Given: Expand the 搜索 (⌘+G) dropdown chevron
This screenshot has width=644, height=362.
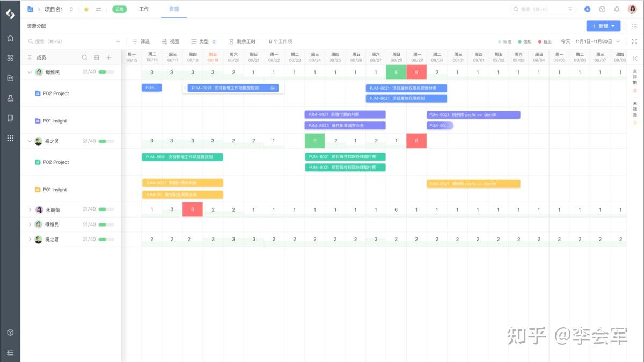Looking at the screenshot, I should coord(118,41).
